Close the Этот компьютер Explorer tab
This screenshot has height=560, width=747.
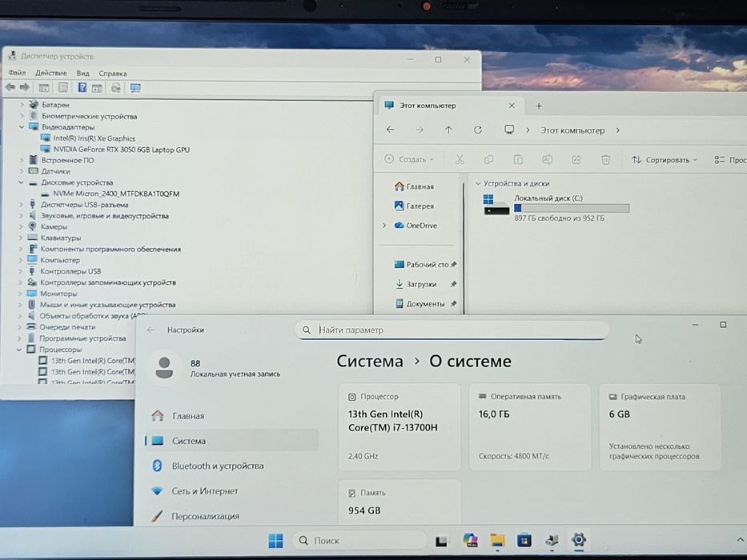click(x=512, y=106)
